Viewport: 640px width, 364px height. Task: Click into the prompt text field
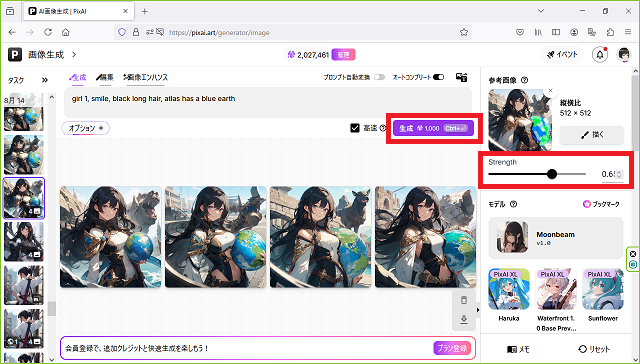click(268, 102)
